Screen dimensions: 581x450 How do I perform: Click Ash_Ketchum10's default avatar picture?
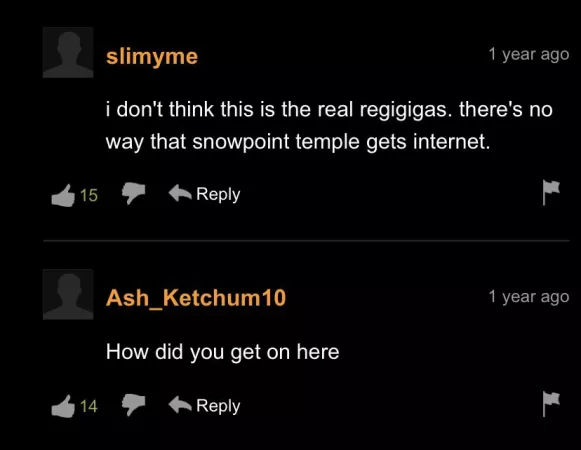(68, 294)
